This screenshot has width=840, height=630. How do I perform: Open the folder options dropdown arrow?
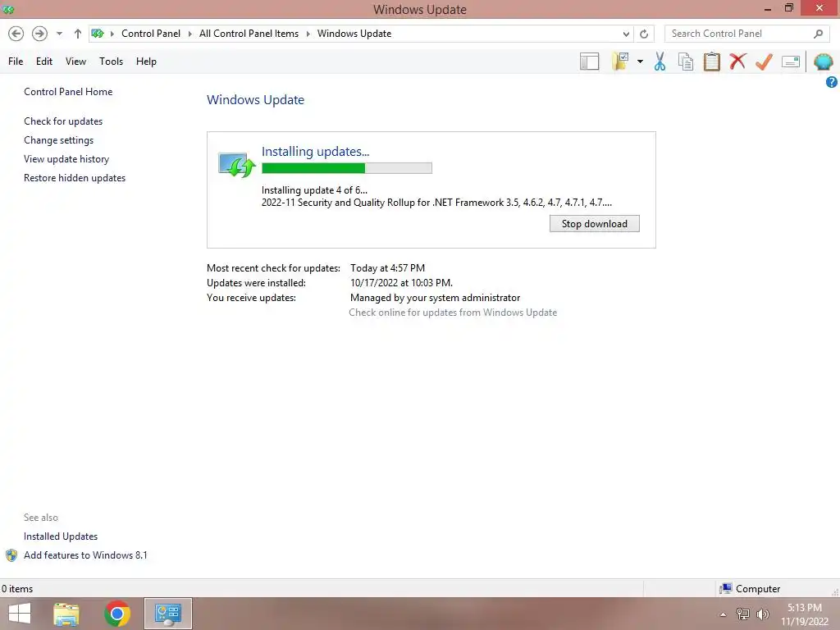click(x=640, y=62)
